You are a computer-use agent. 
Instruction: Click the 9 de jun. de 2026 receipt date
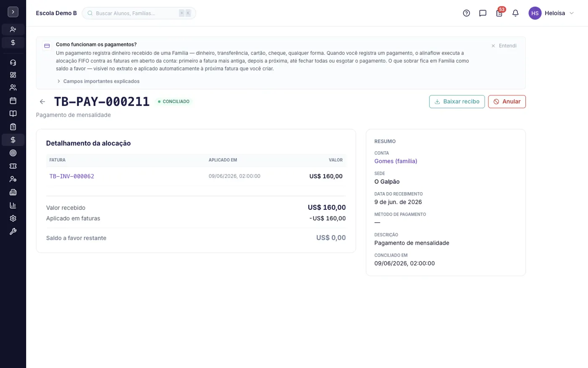coord(398,202)
